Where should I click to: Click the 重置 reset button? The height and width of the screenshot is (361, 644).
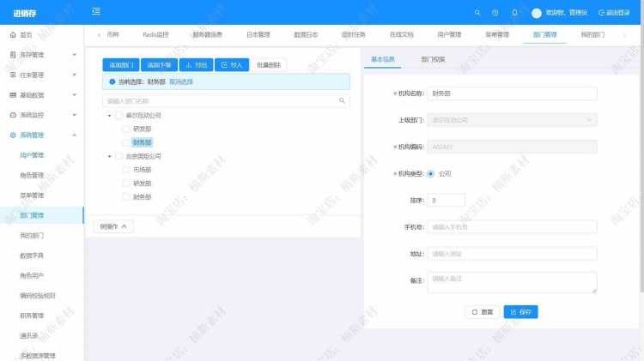point(483,312)
